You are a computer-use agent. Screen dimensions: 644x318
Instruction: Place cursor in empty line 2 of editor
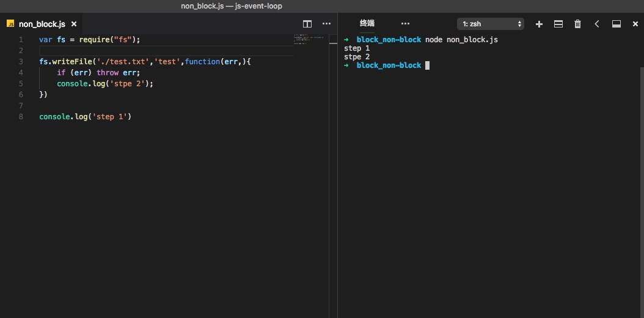[166, 51]
